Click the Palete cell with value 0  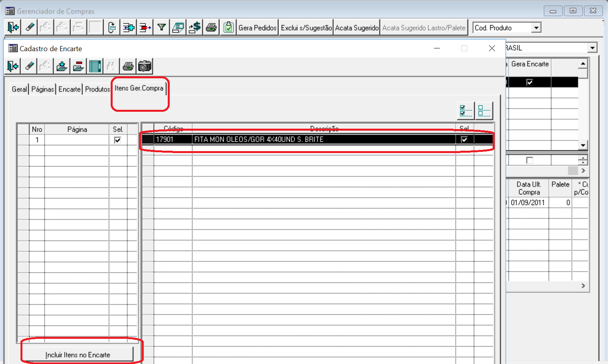560,203
